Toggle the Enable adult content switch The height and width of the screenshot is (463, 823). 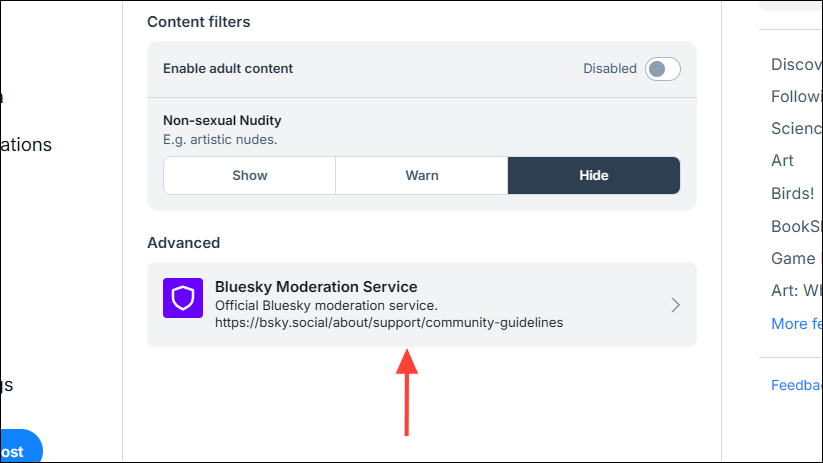click(x=662, y=69)
